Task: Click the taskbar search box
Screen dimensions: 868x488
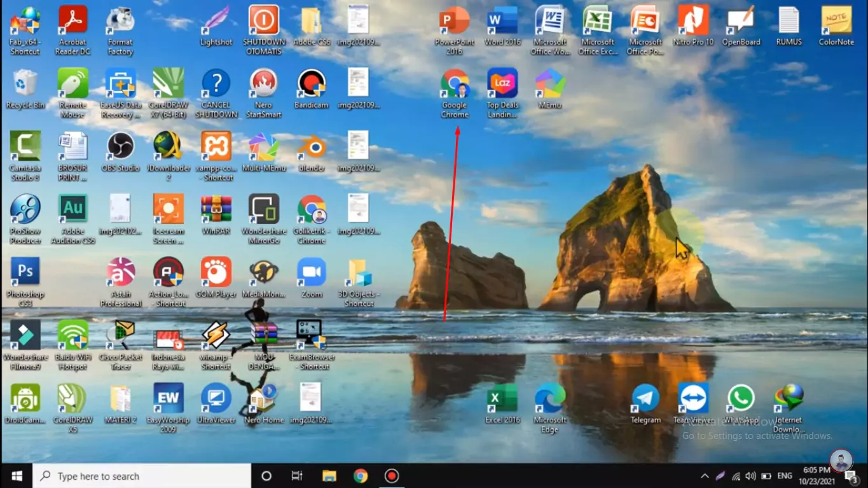Action: click(142, 476)
